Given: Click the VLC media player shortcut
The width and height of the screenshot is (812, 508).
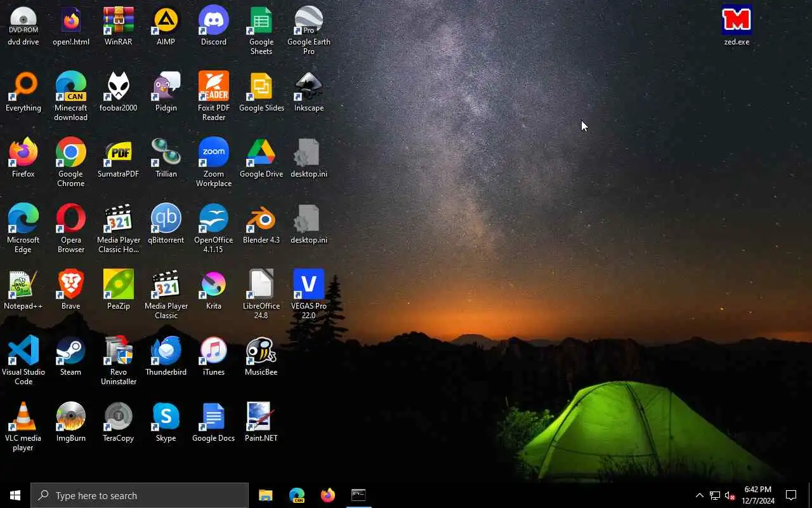Looking at the screenshot, I should pos(23,427).
